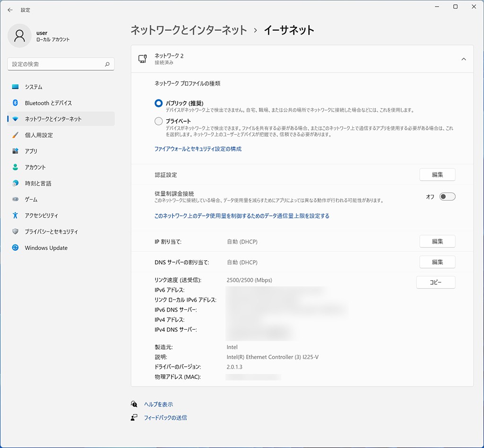The image size is (484, 448).
Task: Open the アプリ sidebar icon
Action: [x=15, y=151]
